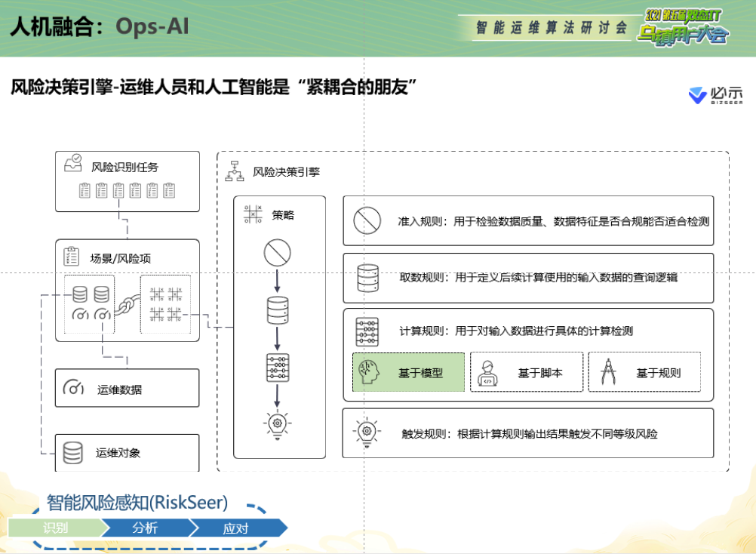This screenshot has width=756, height=554.
Task: Click the 风险识别任务 header icon
Action: 73,166
